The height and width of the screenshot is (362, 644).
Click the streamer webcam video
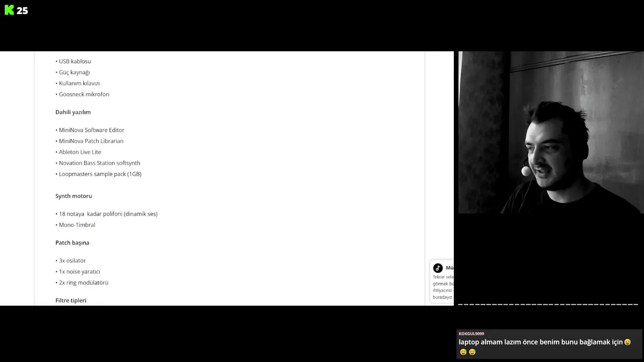551,133
